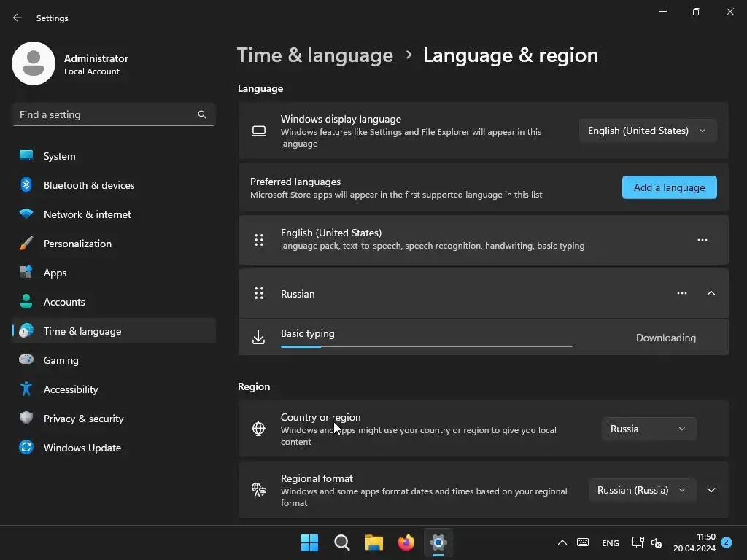
Task: Click the Bluetooth icon in sidebar
Action: pyautogui.click(x=26, y=184)
